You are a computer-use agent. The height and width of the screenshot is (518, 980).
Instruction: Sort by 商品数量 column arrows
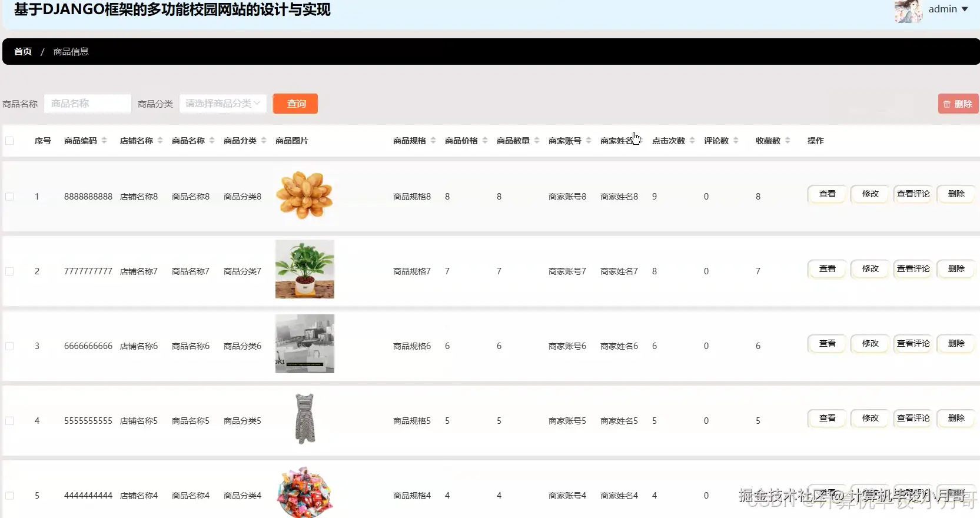(x=537, y=141)
